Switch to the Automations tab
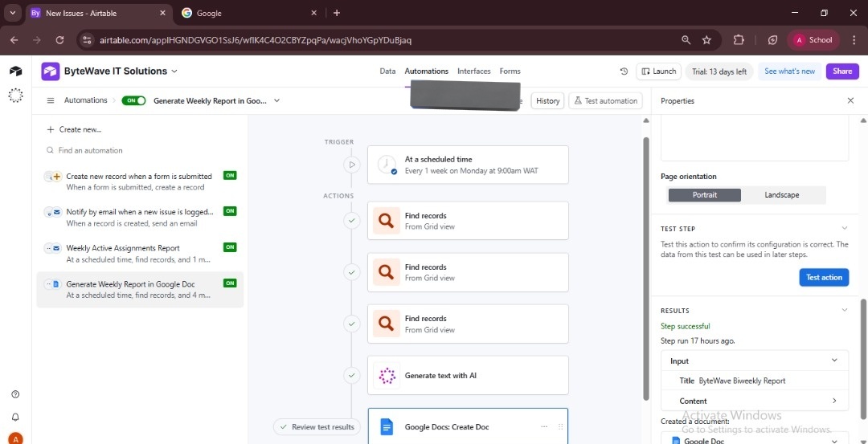 426,71
